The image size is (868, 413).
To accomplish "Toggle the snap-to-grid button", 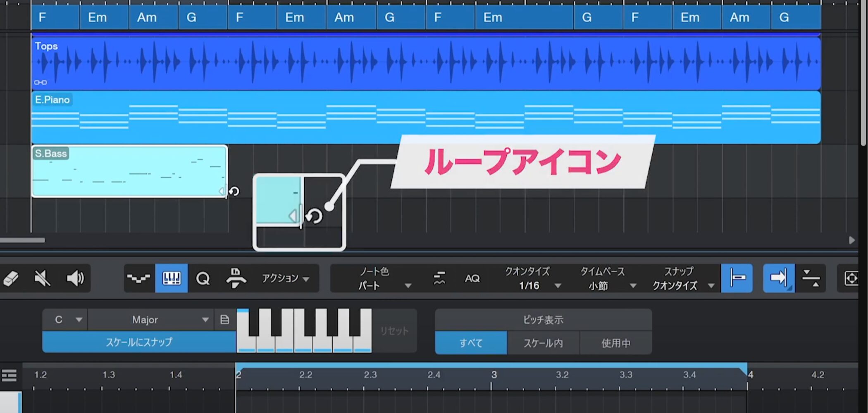I will (x=737, y=278).
